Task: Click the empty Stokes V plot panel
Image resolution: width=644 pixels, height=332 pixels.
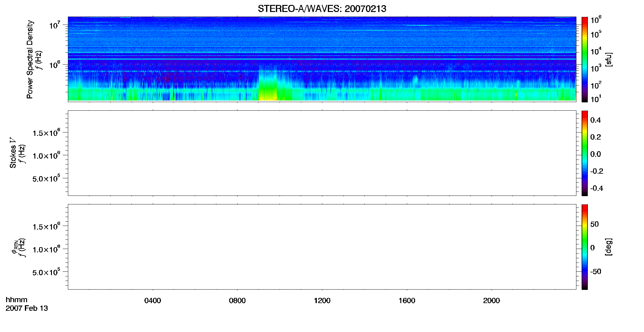Action: click(x=322, y=153)
